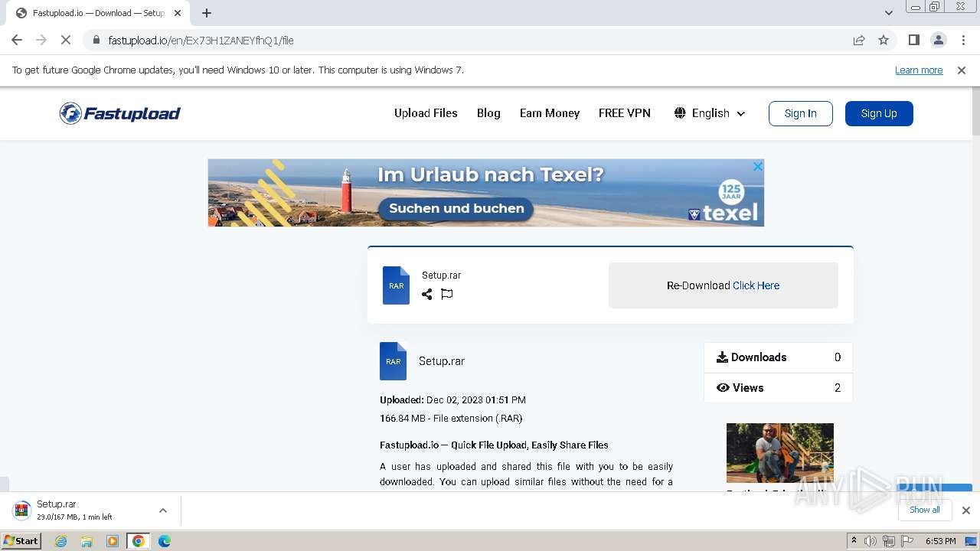This screenshot has height=551, width=980.
Task: Close the Texel ad banner
Action: (x=757, y=166)
